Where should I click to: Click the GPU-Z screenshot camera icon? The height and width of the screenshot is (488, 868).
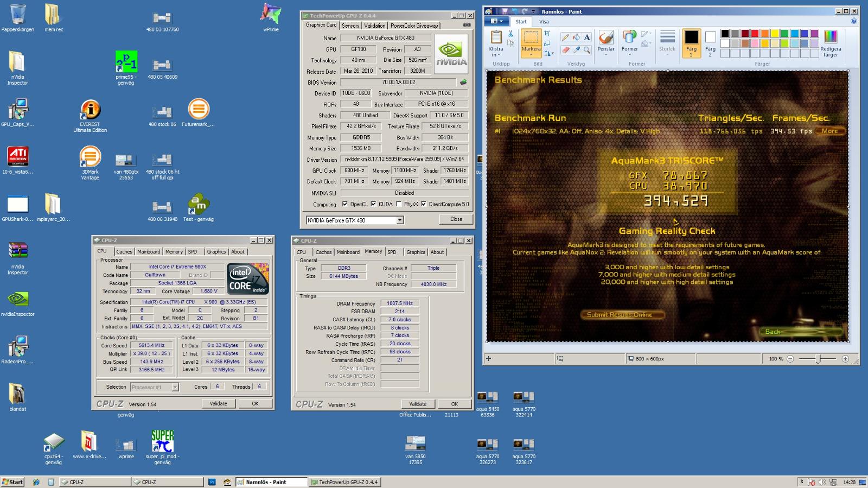[467, 25]
